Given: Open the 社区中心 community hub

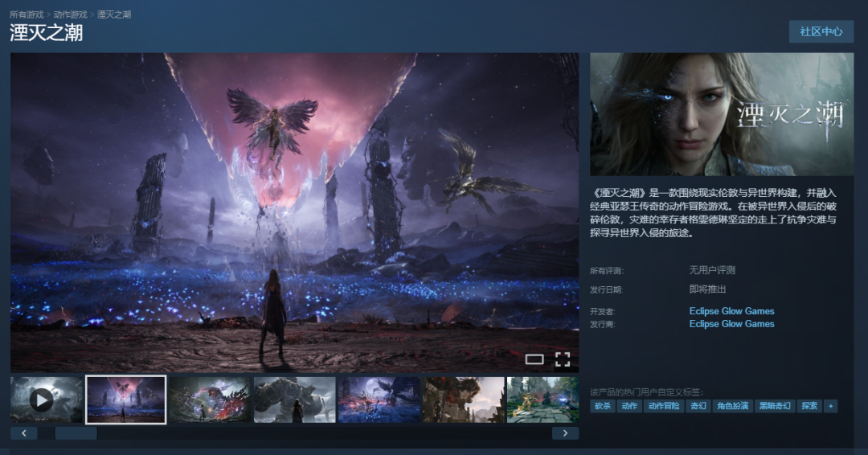Looking at the screenshot, I should [x=821, y=31].
